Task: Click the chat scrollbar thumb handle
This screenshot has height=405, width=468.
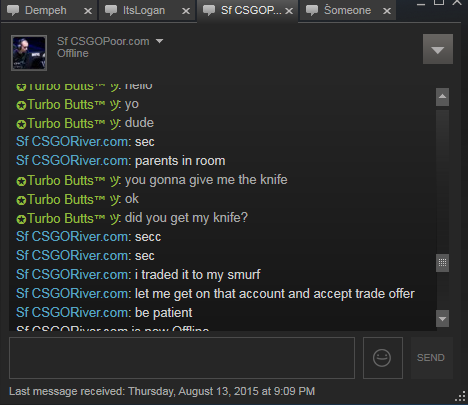Action: coord(442,263)
